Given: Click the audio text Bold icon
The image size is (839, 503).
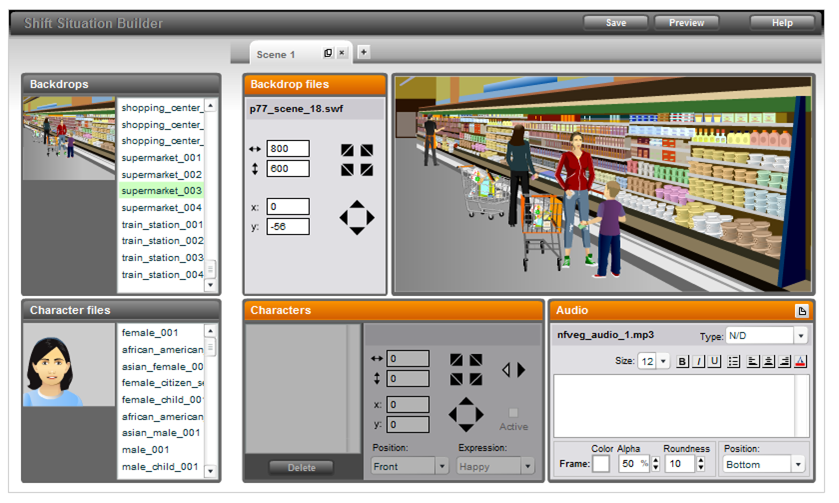Looking at the screenshot, I should pyautogui.click(x=682, y=362).
